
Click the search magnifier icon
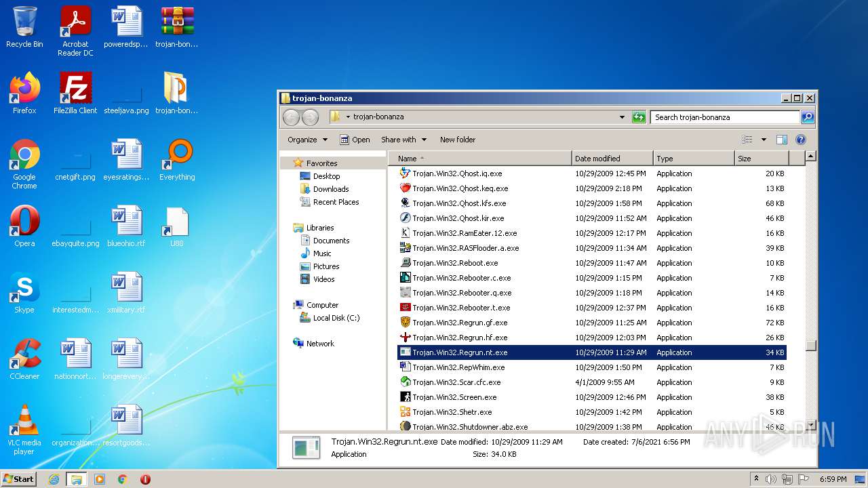point(807,117)
